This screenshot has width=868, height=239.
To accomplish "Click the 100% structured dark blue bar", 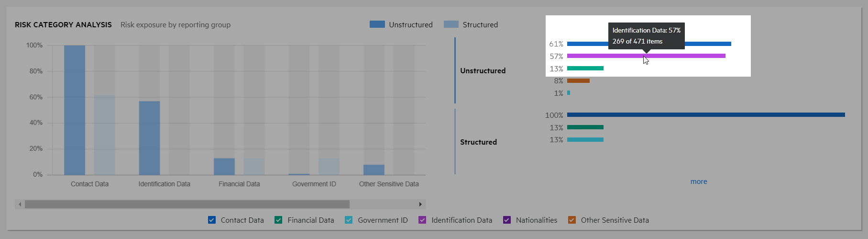I will pyautogui.click(x=705, y=115).
